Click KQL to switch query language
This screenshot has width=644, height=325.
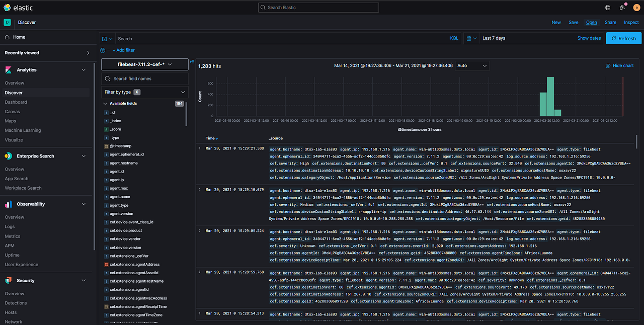click(x=453, y=38)
